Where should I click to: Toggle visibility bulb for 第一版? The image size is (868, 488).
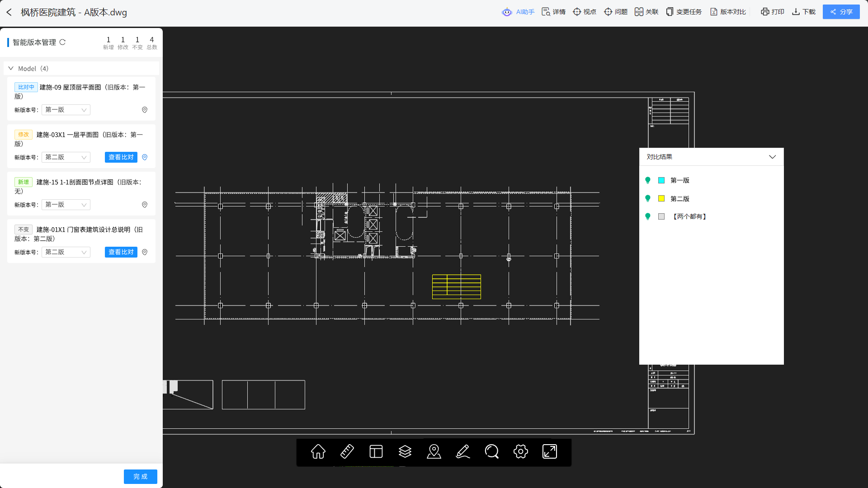click(x=648, y=180)
